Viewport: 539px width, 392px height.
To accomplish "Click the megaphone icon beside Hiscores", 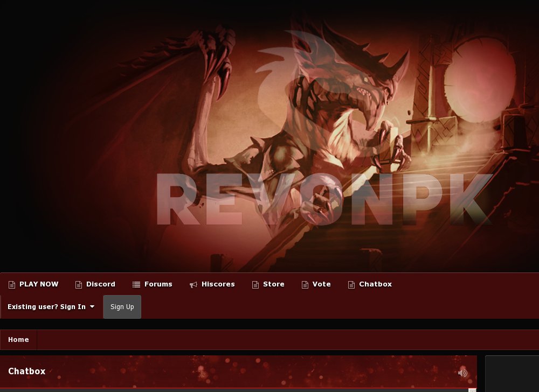I will point(193,284).
